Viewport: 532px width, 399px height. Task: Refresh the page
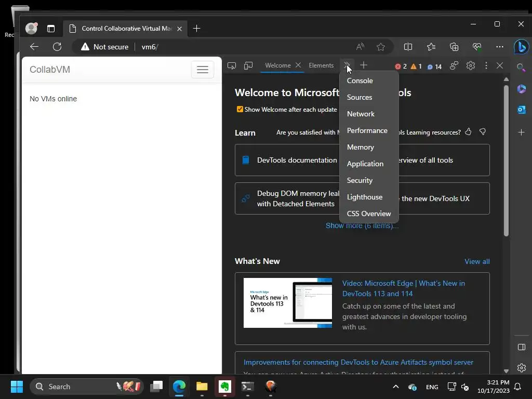click(57, 47)
